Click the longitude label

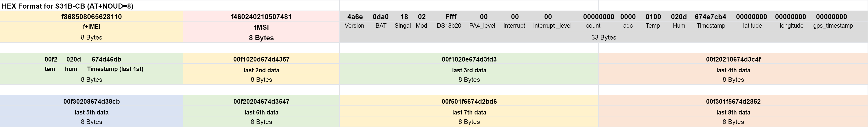(792, 26)
